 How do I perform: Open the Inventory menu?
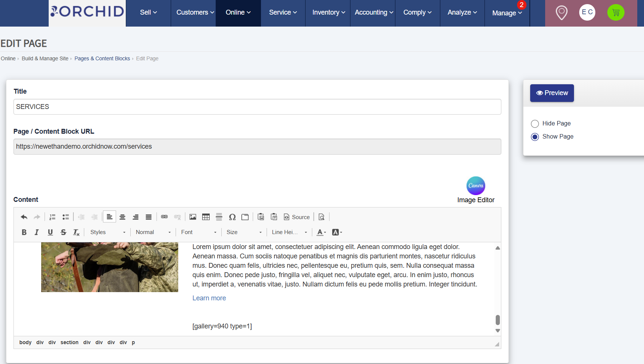329,13
